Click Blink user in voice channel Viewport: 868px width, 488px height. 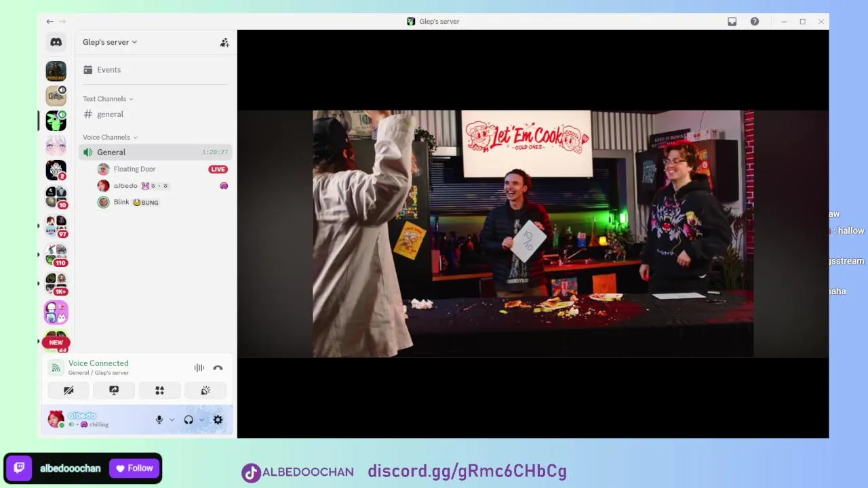click(121, 202)
